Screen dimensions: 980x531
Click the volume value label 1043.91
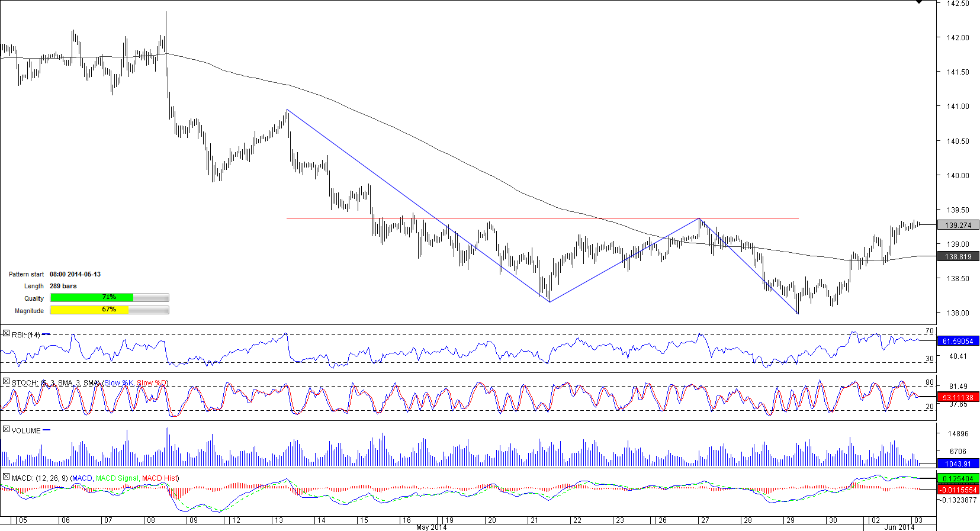(958, 464)
